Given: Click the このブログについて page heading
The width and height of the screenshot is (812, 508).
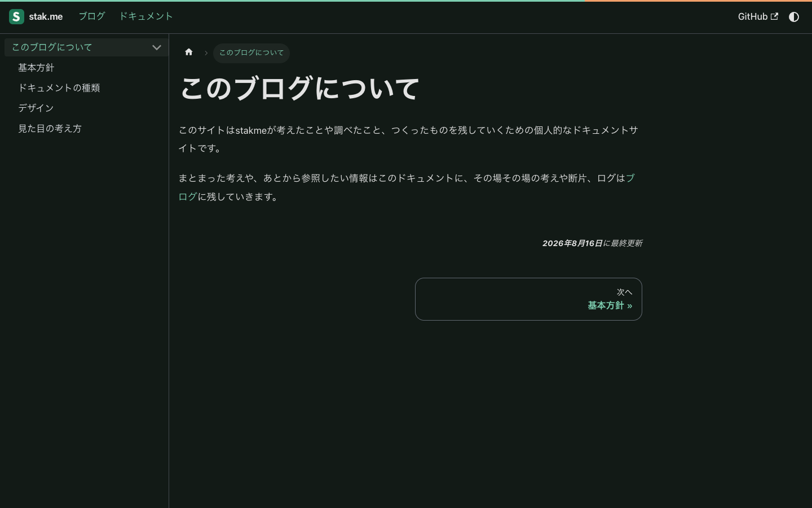Looking at the screenshot, I should point(300,89).
